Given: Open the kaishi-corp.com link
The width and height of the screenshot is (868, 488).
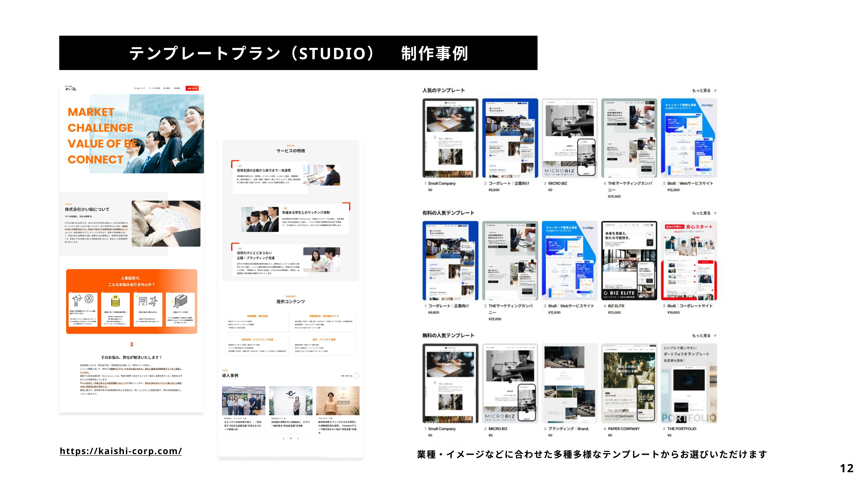Looking at the screenshot, I should [121, 451].
